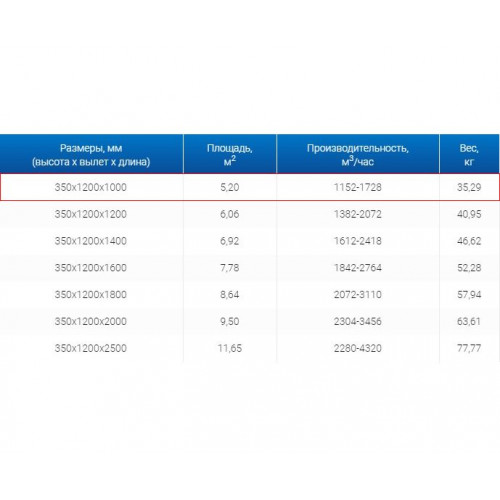This screenshot has height=500, width=500.
Task: Select size cell 350x1200x1600
Action: click(91, 268)
